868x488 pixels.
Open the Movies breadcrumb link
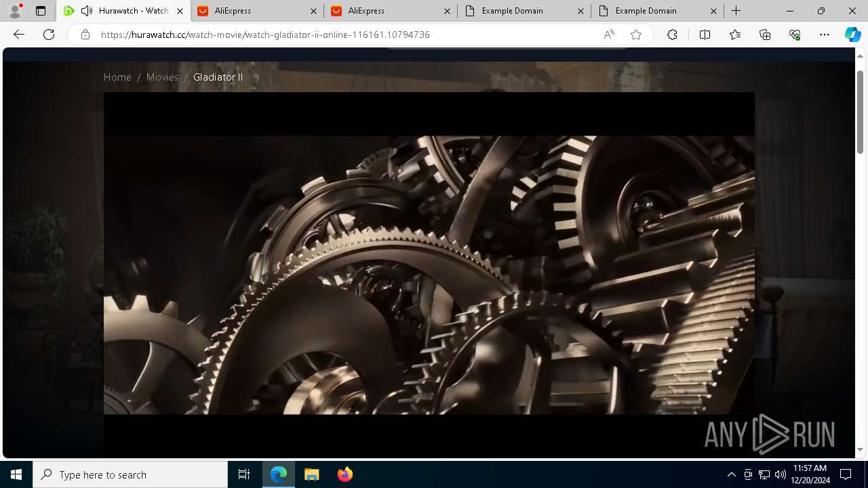point(162,77)
